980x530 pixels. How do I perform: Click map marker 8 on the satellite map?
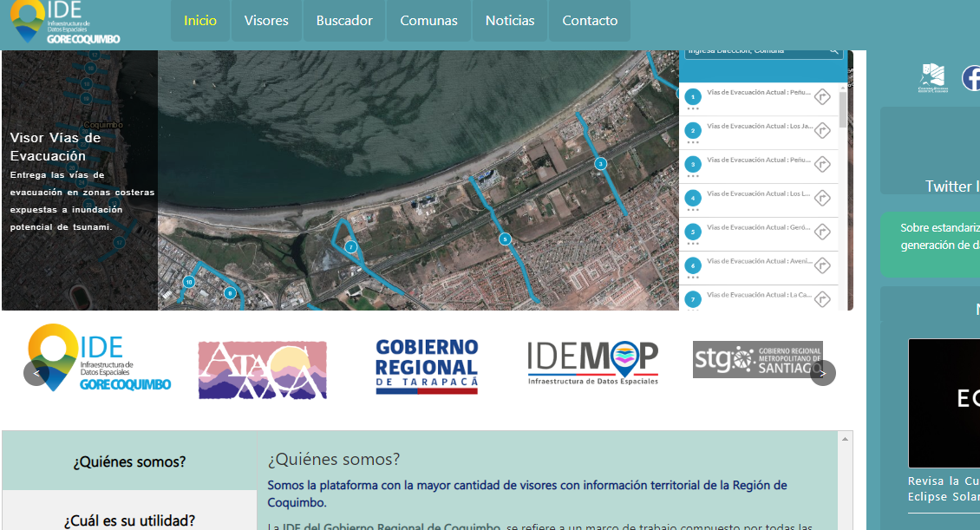point(230,292)
